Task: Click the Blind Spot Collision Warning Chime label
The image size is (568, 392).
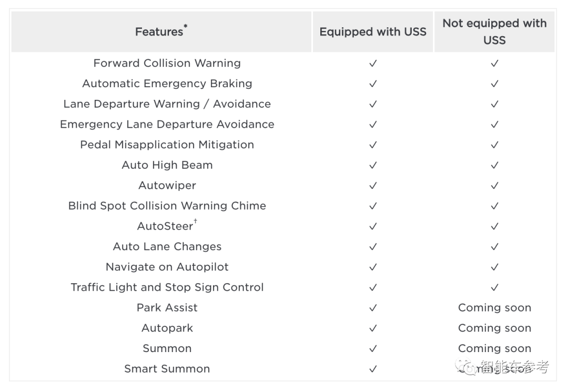Action: coord(167,206)
